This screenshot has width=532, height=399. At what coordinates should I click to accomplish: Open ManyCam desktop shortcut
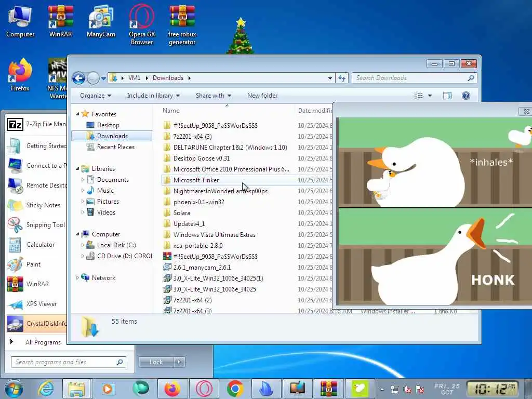pyautogui.click(x=101, y=21)
